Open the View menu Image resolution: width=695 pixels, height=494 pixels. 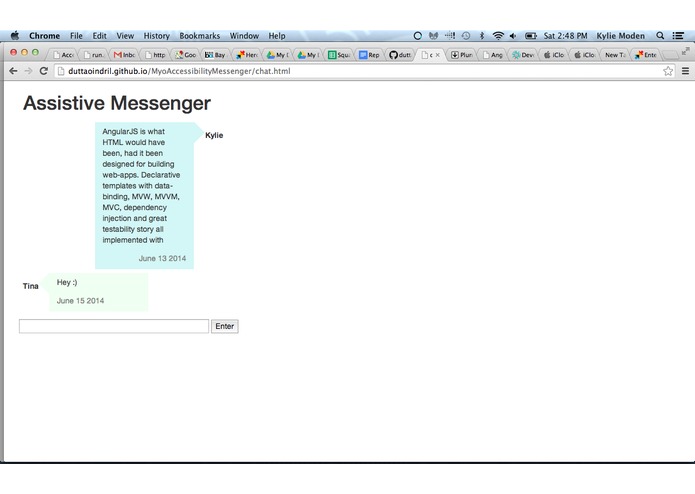[125, 36]
